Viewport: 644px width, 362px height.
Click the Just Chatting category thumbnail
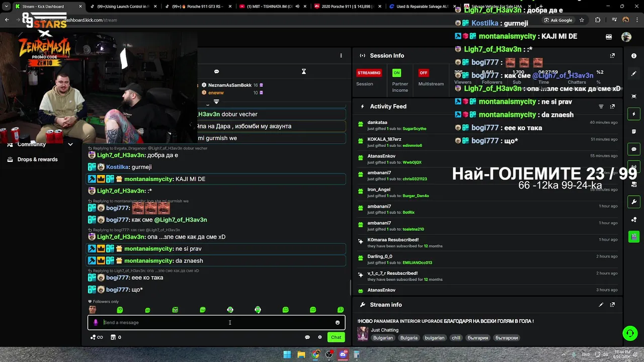[363, 334]
